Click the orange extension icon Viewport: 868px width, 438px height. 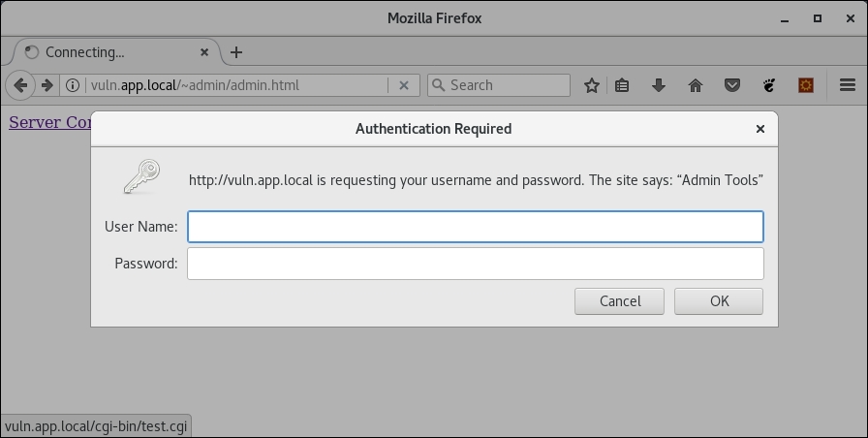805,85
